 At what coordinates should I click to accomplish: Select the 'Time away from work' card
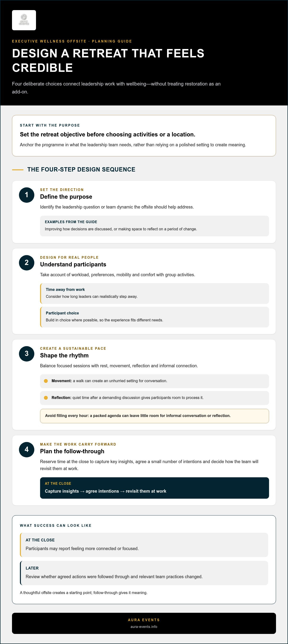[155, 294]
